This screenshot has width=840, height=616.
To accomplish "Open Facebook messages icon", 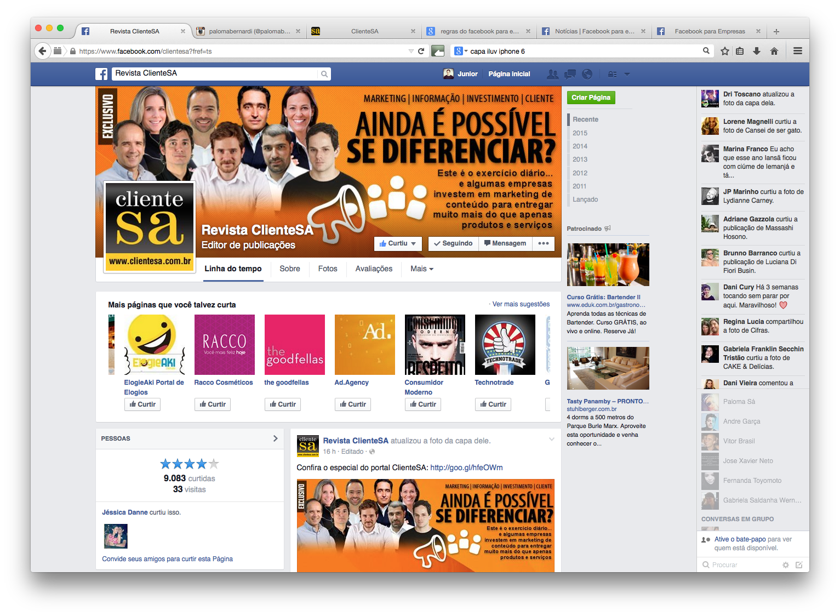I will click(x=570, y=74).
